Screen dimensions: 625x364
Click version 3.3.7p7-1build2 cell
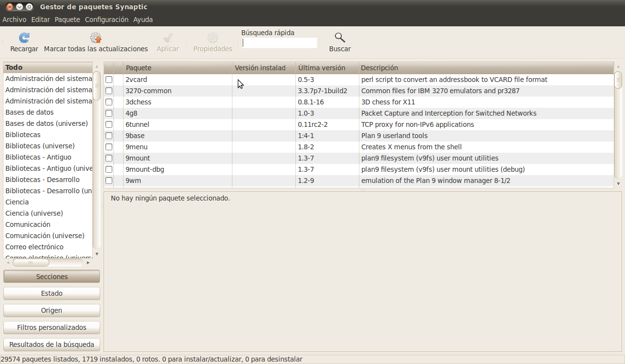(323, 91)
